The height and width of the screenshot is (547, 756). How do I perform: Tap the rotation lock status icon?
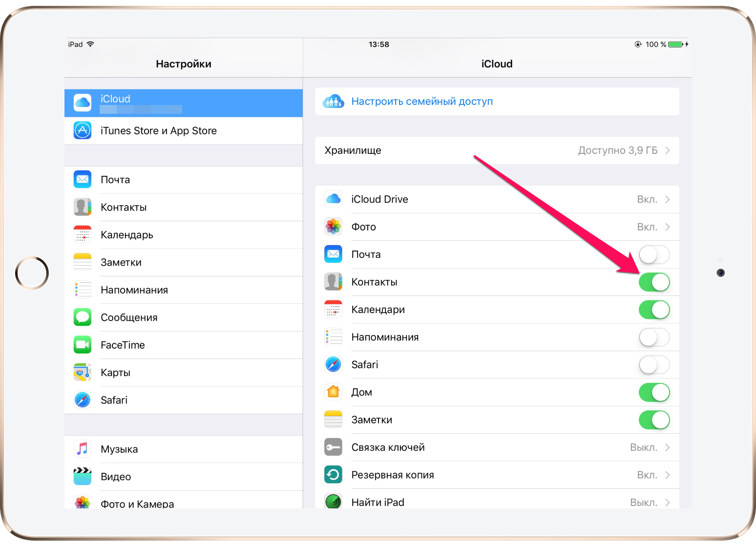click(x=638, y=44)
